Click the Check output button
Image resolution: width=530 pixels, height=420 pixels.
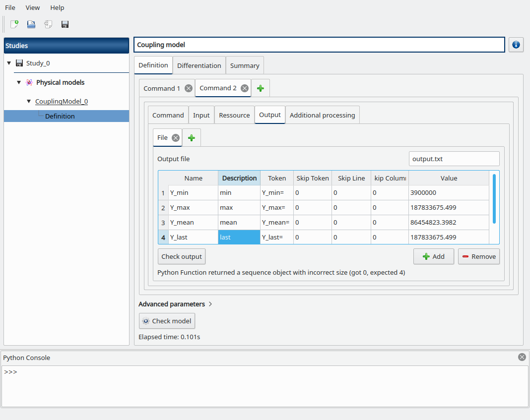tap(182, 256)
